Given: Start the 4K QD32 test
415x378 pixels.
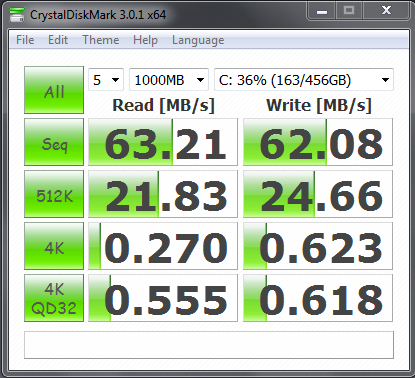Looking at the screenshot, I should pos(54,298).
